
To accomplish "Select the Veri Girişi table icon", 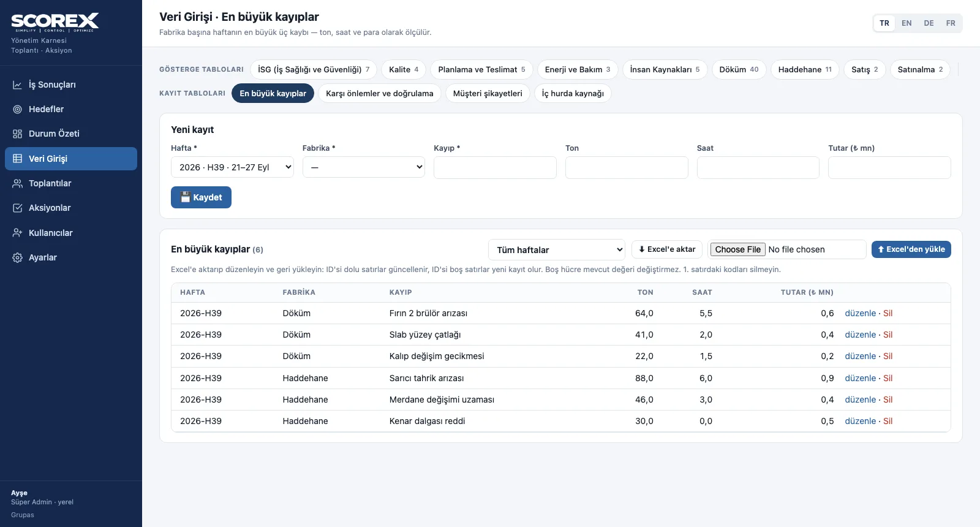I will point(18,159).
